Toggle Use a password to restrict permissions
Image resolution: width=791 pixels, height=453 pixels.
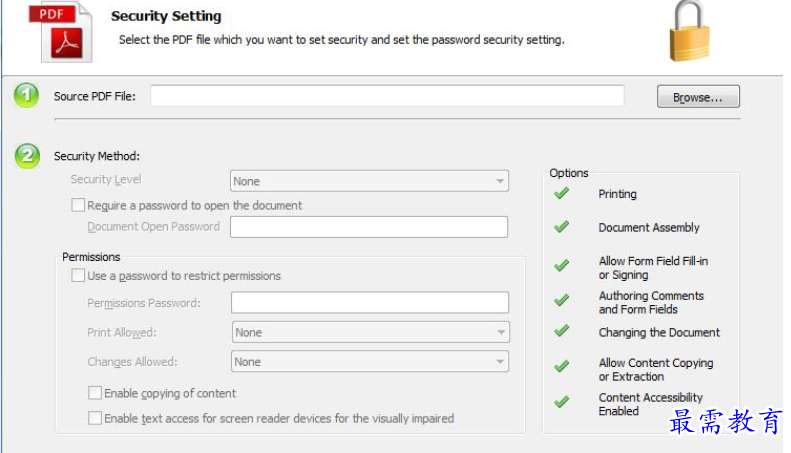[78, 275]
